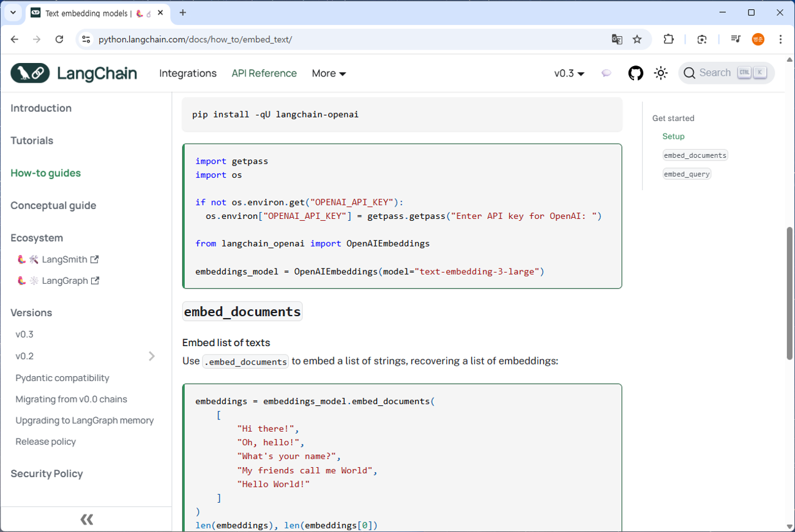Toggle the light/dark theme sun icon
Screen dimensions: 795x532
(660, 73)
